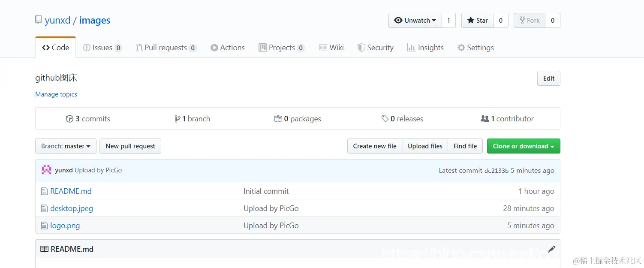Star the images repository
This screenshot has height=268, width=644.
click(477, 21)
